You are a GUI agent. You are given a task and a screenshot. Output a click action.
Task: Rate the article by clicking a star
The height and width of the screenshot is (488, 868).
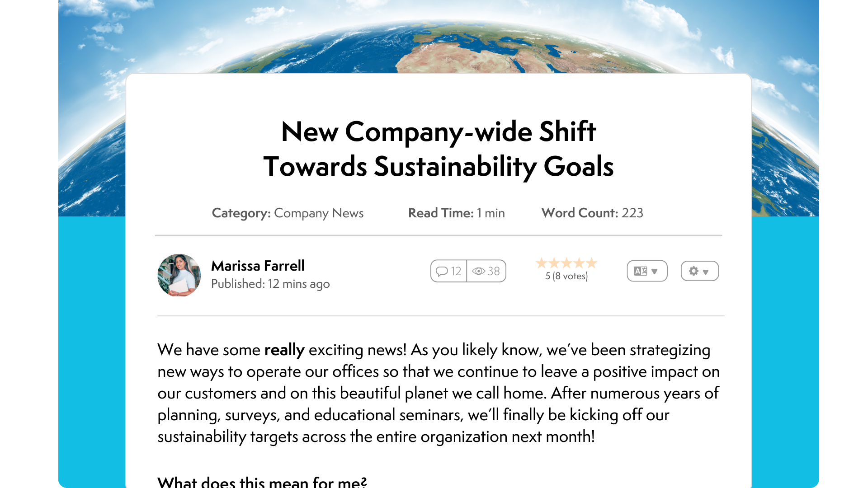[x=566, y=263]
